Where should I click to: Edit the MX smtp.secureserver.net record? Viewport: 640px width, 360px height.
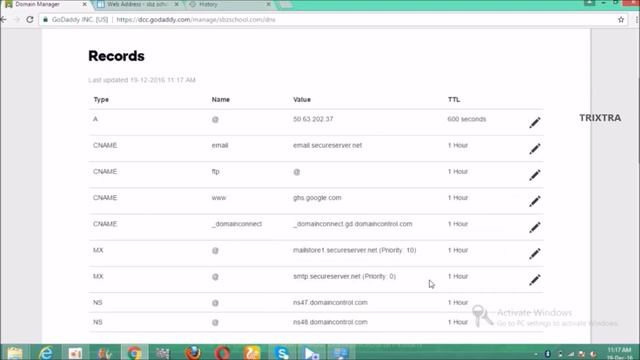535,280
